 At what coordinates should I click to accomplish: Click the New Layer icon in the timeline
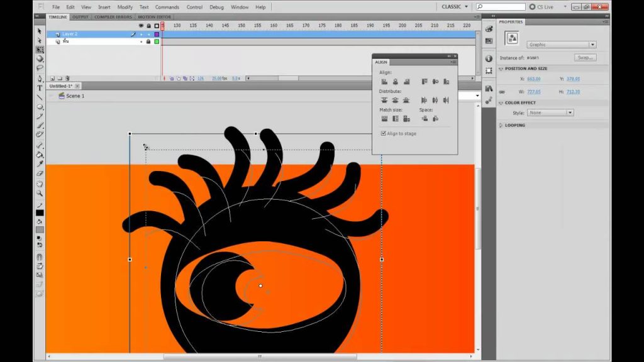click(x=52, y=78)
